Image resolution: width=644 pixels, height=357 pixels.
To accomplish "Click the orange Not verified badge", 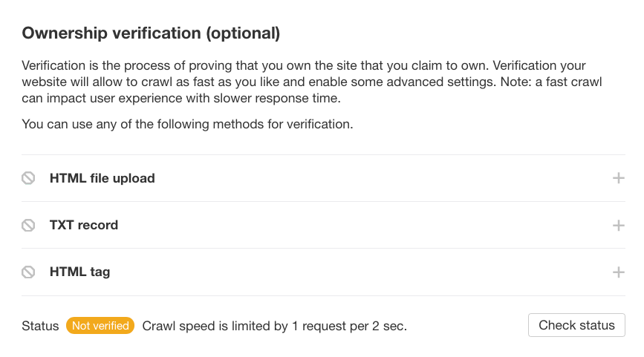I will pos(100,326).
